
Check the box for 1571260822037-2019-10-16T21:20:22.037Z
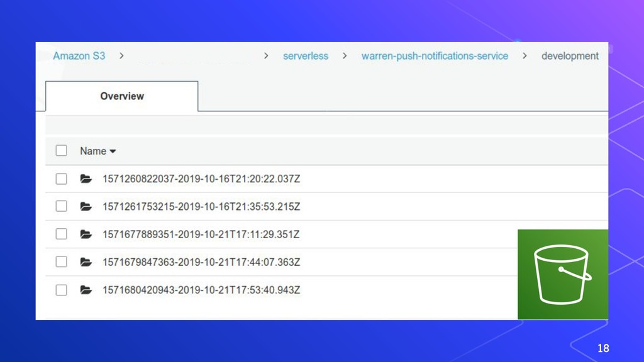tap(61, 179)
